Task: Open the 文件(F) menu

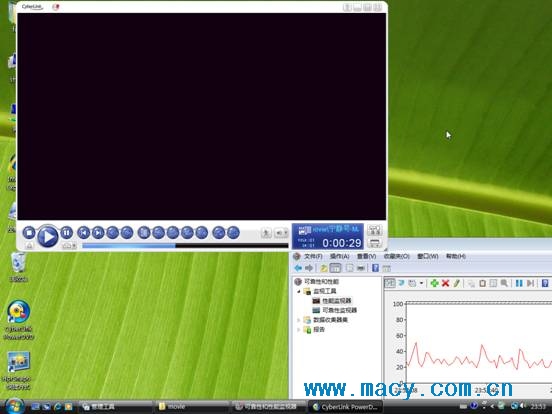Action: (x=313, y=256)
